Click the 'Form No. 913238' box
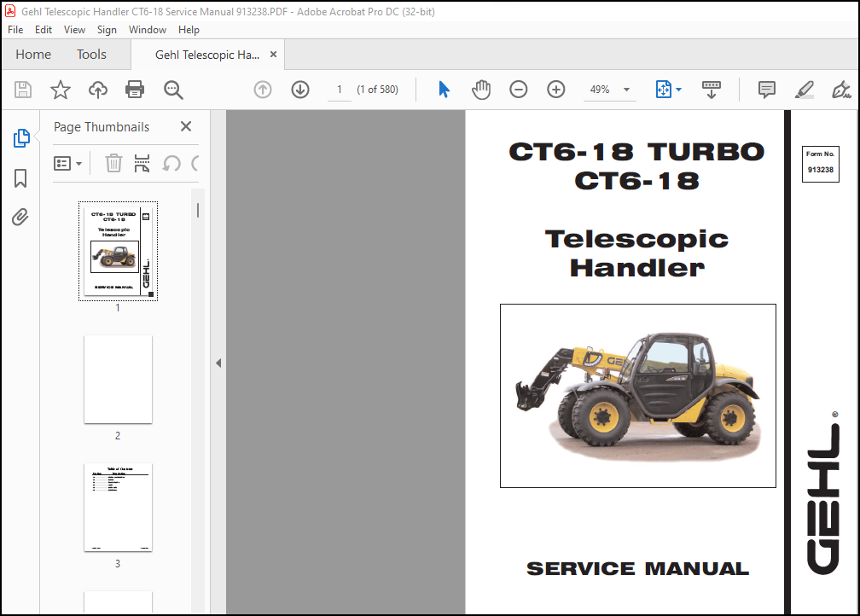The image size is (860, 616). pyautogui.click(x=821, y=164)
